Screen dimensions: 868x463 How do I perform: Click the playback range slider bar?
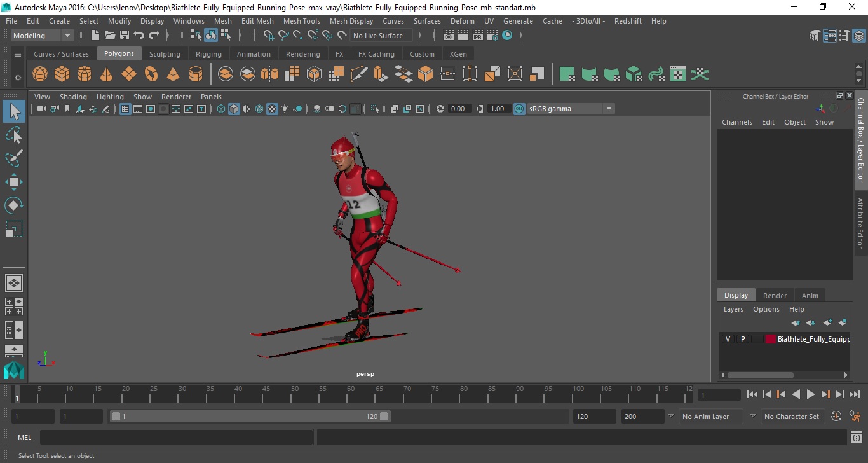click(250, 417)
